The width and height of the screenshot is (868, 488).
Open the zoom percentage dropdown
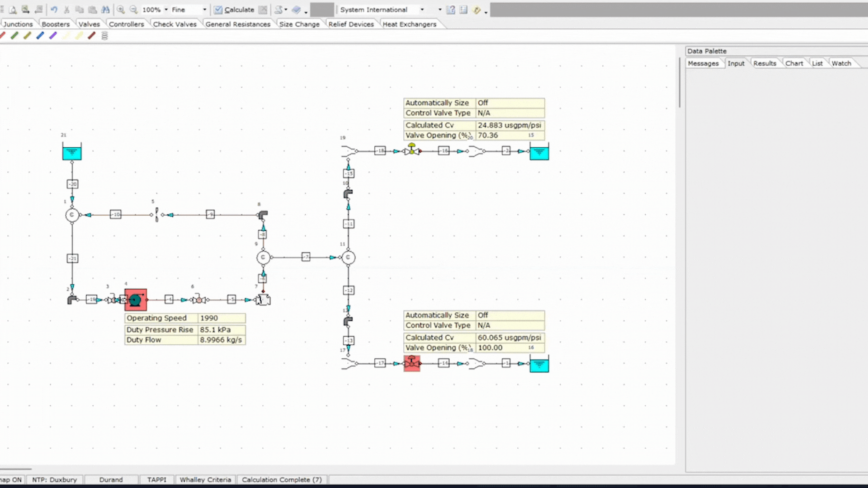tap(166, 9)
